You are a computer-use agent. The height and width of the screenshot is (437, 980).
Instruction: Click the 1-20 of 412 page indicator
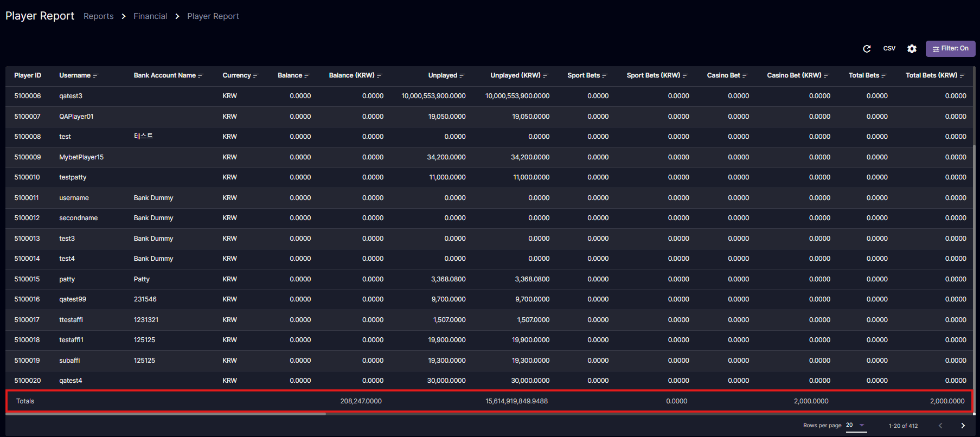click(904, 426)
